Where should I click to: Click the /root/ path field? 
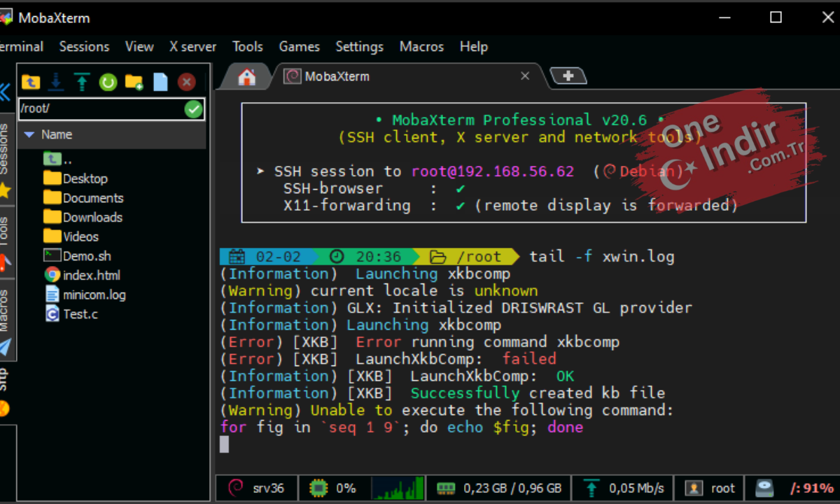(x=101, y=109)
